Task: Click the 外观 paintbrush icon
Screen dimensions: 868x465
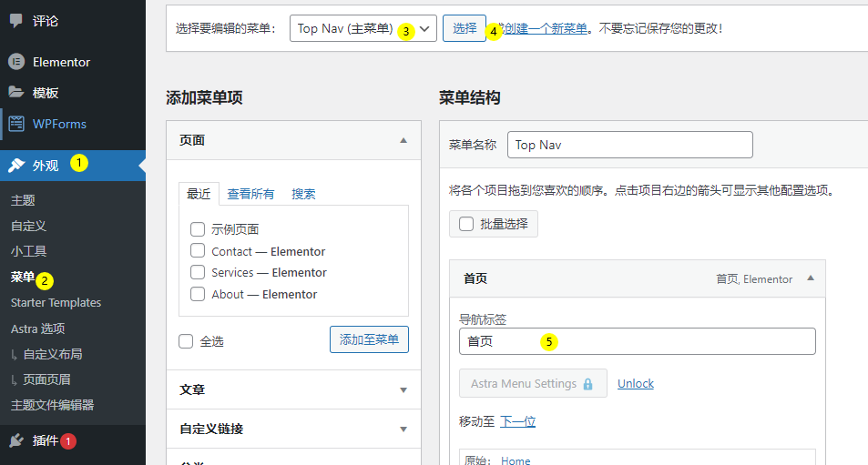Action: (16, 166)
